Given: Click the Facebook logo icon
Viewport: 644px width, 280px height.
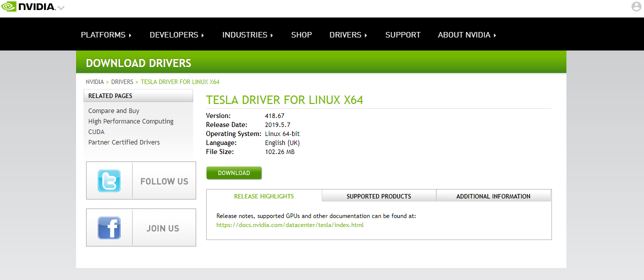Looking at the screenshot, I should (109, 228).
